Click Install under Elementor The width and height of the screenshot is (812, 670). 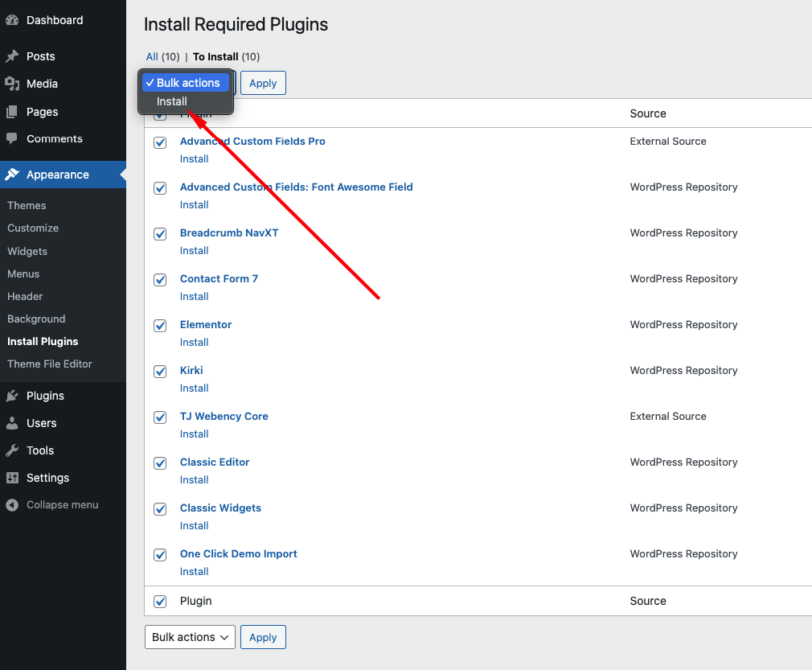195,343
